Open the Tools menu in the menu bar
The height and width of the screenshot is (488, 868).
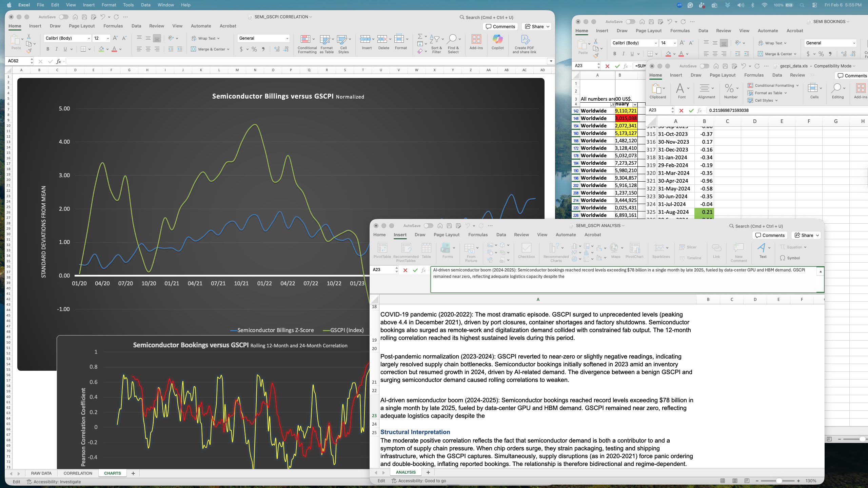[x=128, y=5]
